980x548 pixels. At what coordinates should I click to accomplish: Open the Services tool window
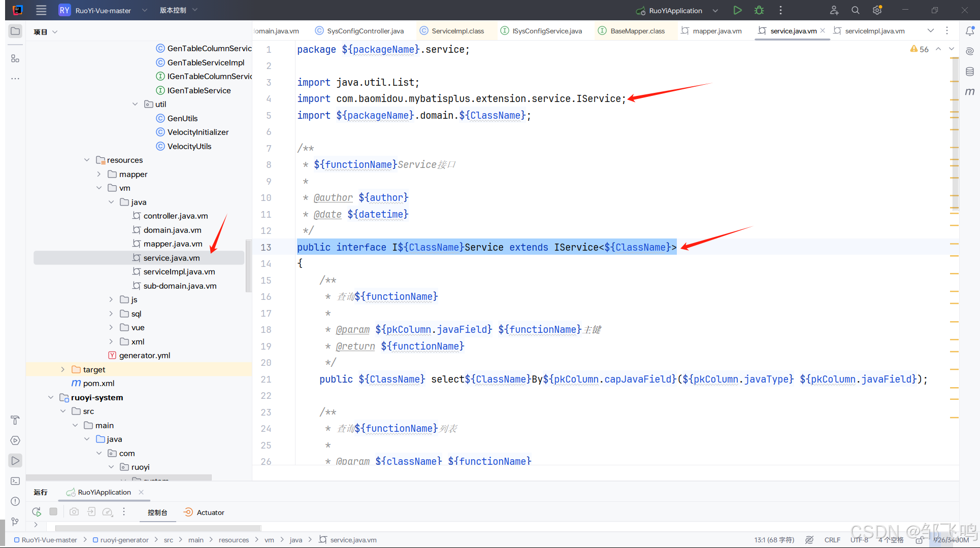[x=15, y=440]
